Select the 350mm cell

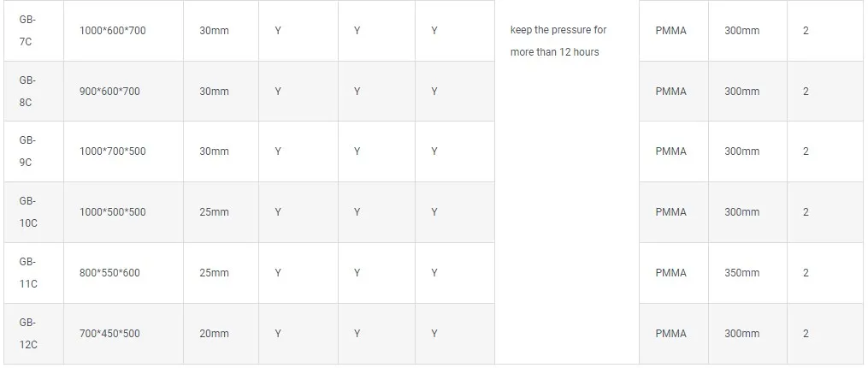[x=741, y=273]
